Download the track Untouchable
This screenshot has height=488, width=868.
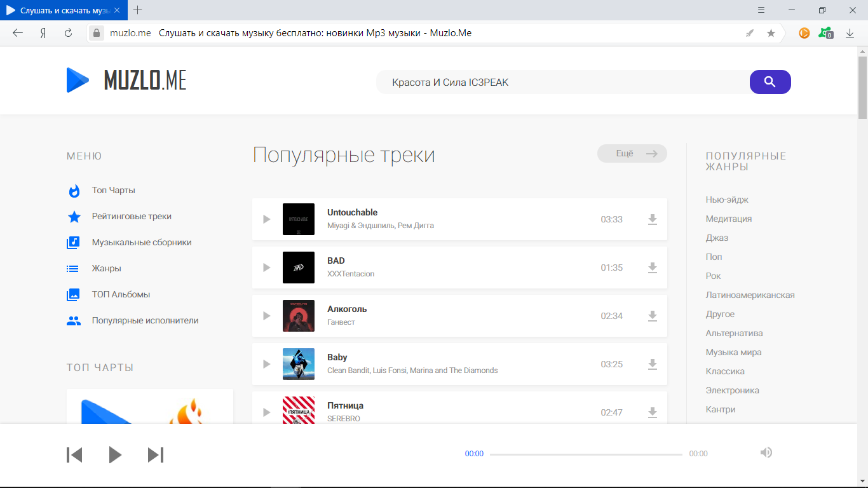[652, 220]
